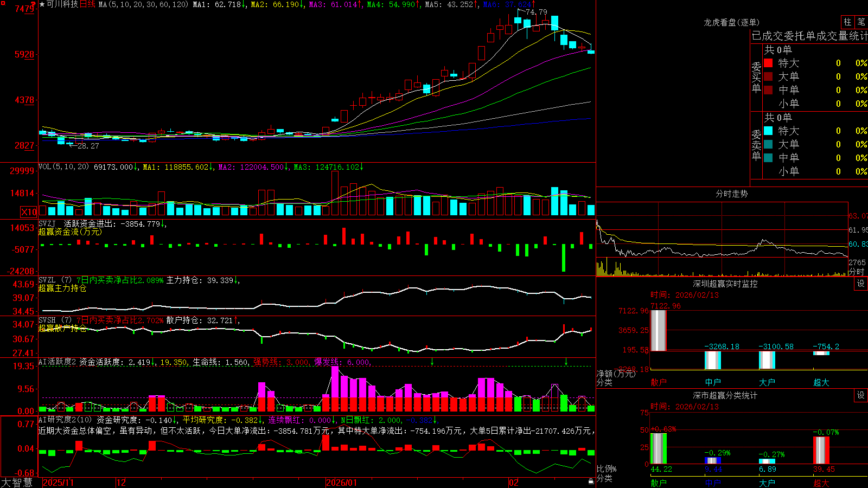
Task: Click the 爆发线: 6.000 label
Action: click(x=342, y=362)
